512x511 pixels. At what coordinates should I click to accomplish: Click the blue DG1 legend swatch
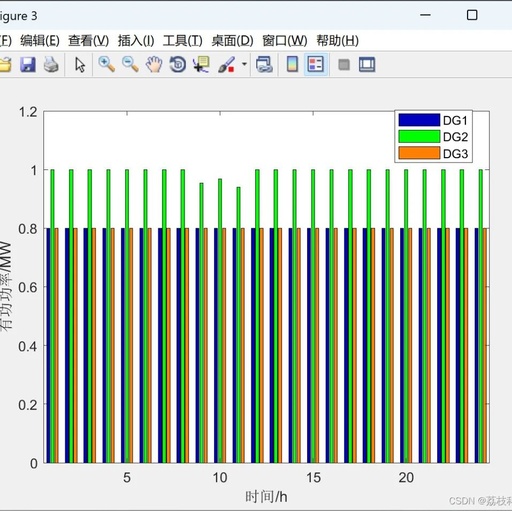419,120
